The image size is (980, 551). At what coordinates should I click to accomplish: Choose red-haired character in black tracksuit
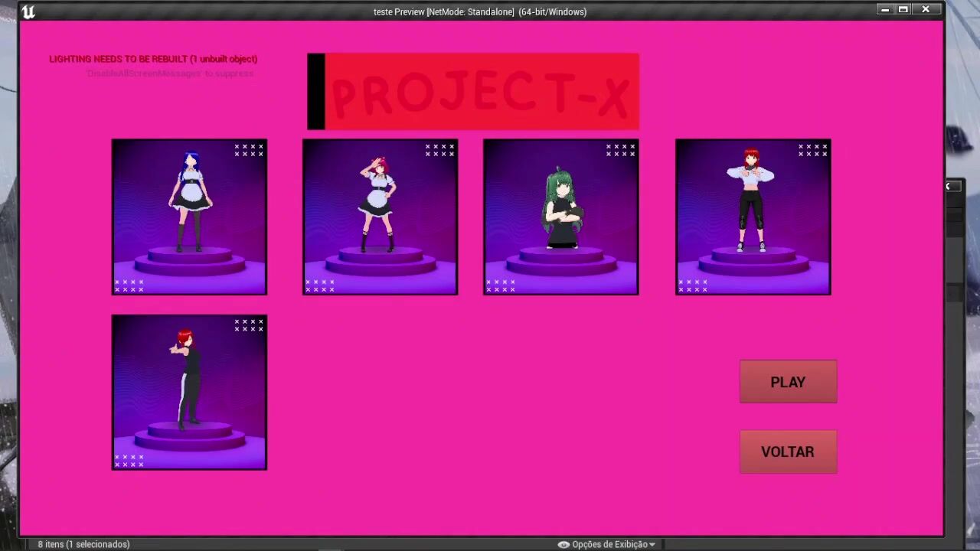click(x=189, y=392)
